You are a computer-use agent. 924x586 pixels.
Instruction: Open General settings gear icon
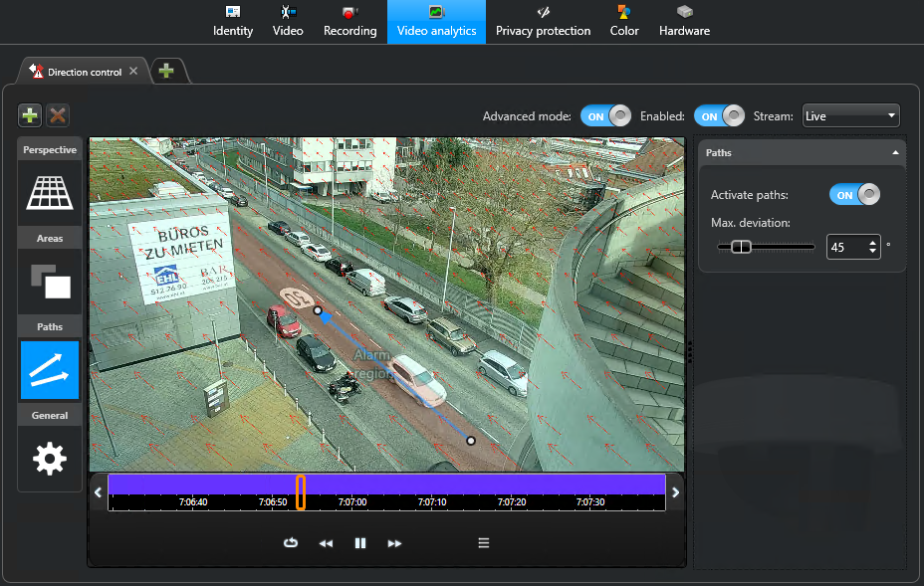click(50, 458)
